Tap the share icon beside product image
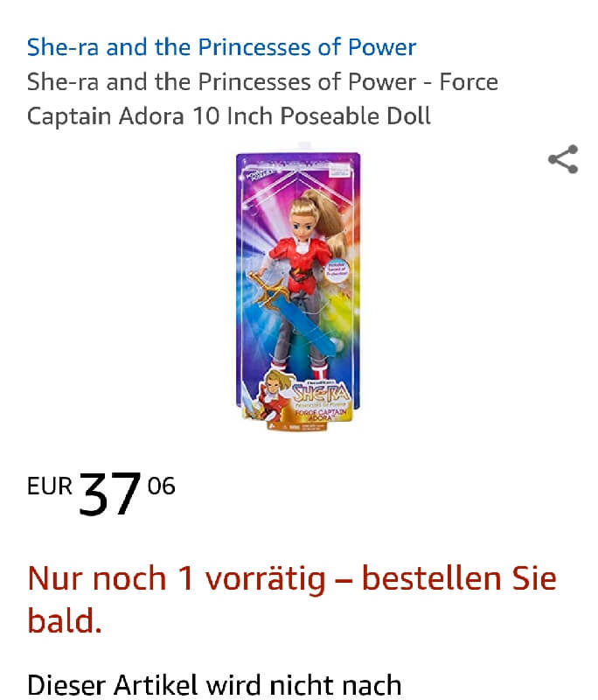 [x=563, y=159]
